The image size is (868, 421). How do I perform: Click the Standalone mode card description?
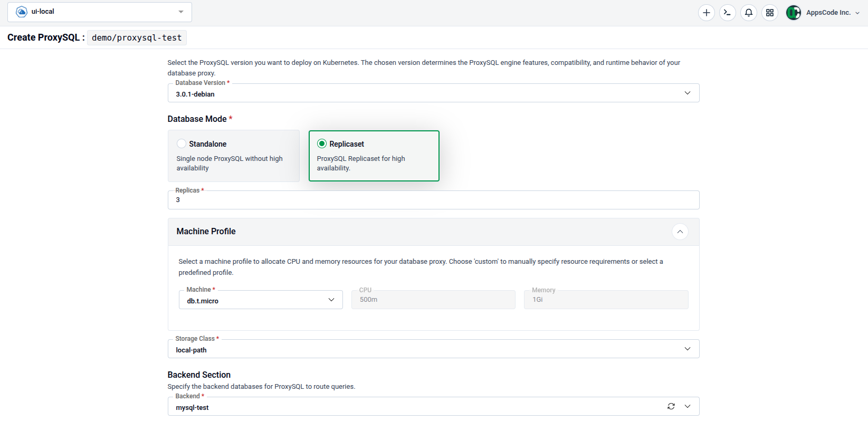pyautogui.click(x=230, y=164)
